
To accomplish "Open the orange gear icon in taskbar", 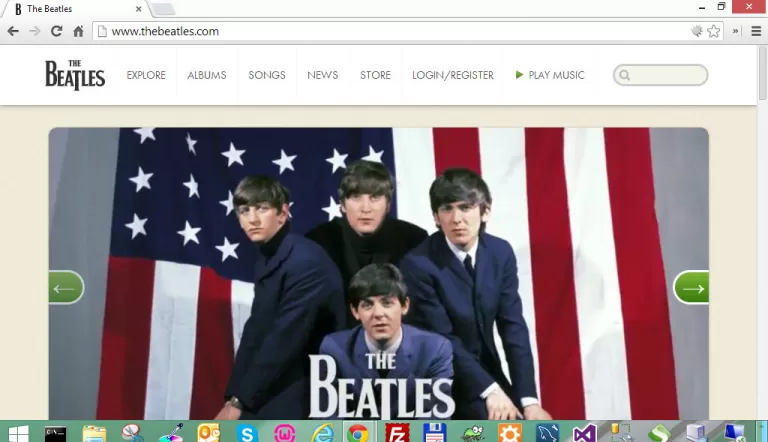I will click(x=510, y=433).
